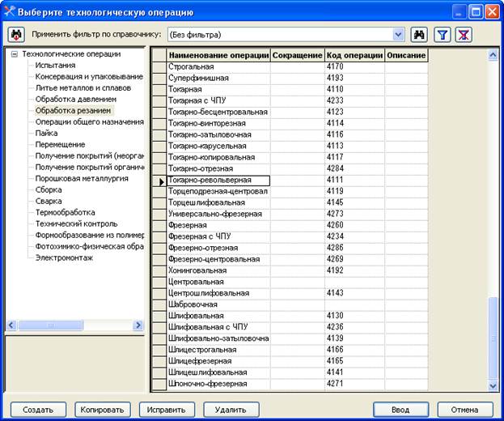Click the tree's horizontal scrollbar thumb
This screenshot has height=421, width=504.
click(50, 325)
